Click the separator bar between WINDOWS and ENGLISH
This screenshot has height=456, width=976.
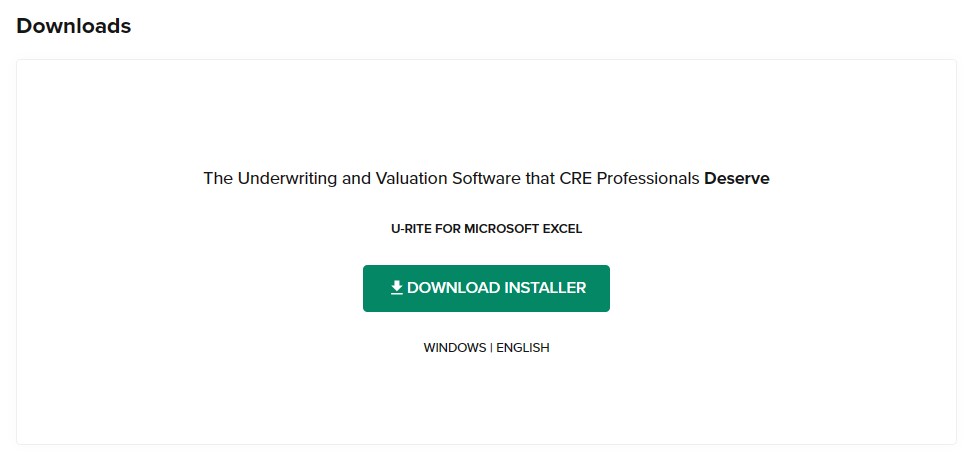click(x=491, y=348)
